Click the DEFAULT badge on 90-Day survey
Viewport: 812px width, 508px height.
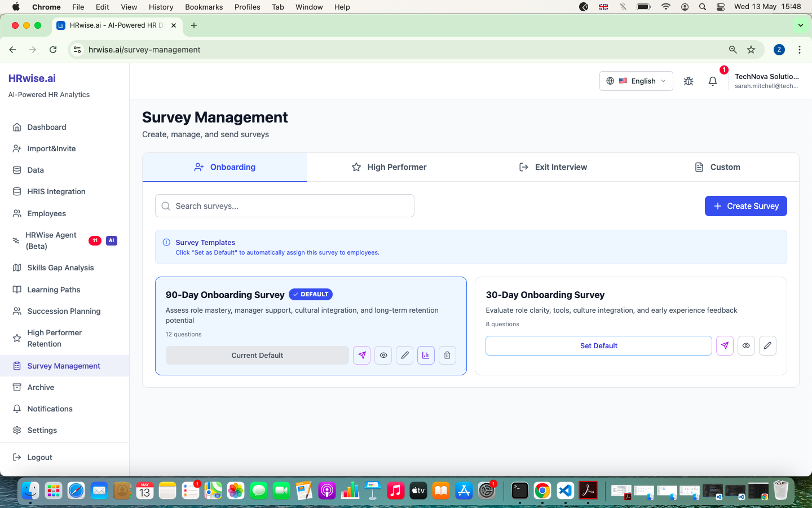click(311, 295)
